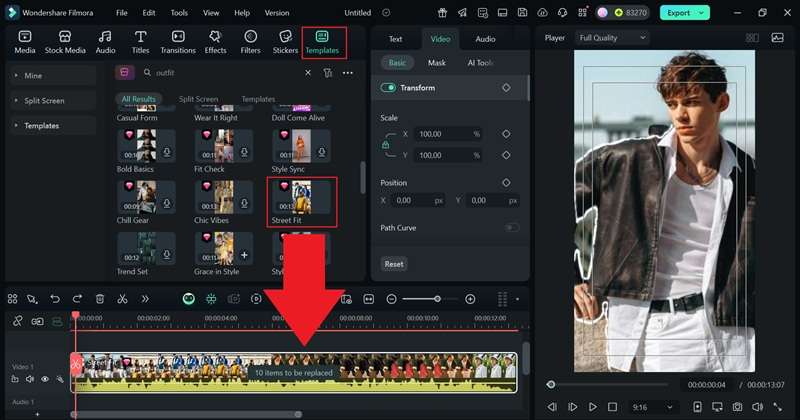This screenshot has height=420, width=800.
Task: Open the 9:16 aspect ratio dropdown
Action: click(x=652, y=407)
